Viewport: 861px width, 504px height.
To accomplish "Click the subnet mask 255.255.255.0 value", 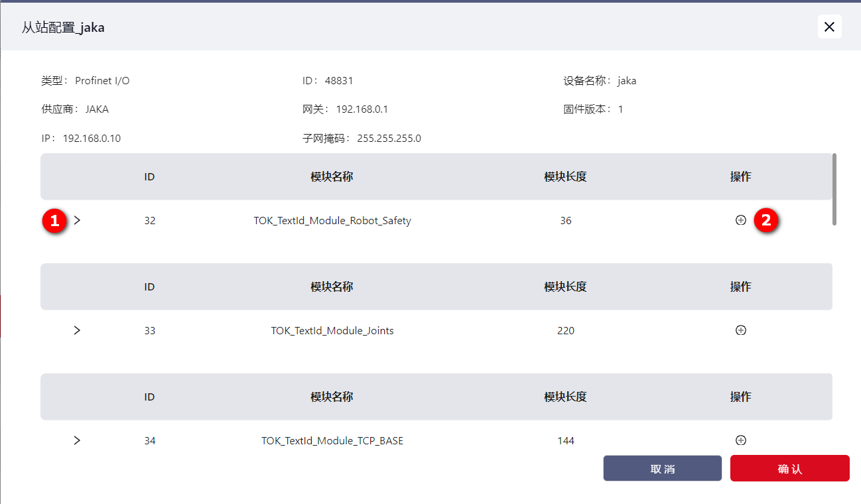I will point(389,139).
